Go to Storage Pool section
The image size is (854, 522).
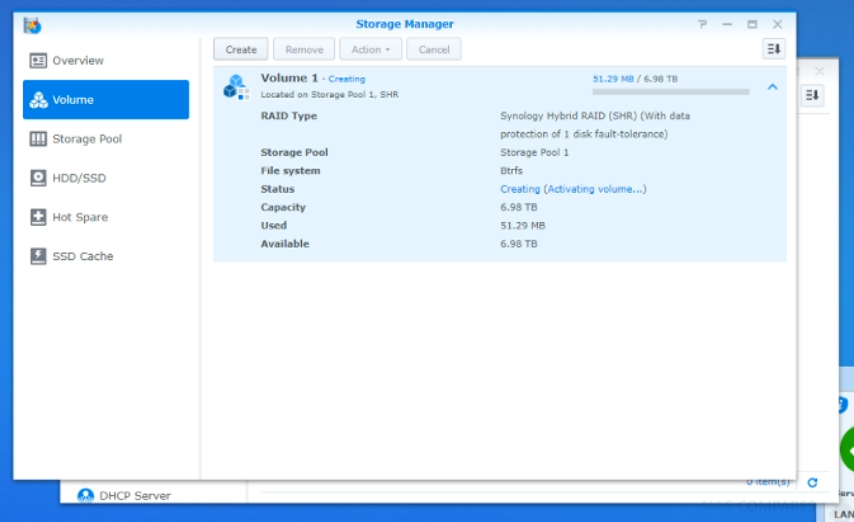point(106,139)
